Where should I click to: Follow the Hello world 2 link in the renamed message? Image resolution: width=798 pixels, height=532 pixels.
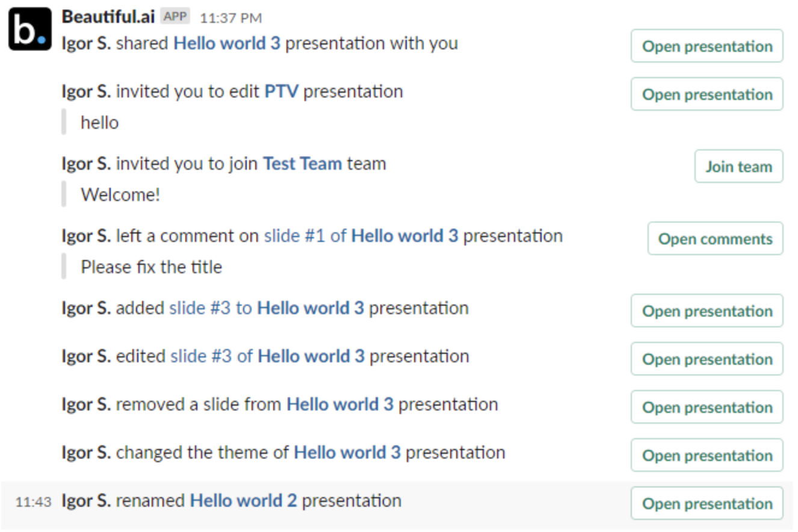(244, 501)
